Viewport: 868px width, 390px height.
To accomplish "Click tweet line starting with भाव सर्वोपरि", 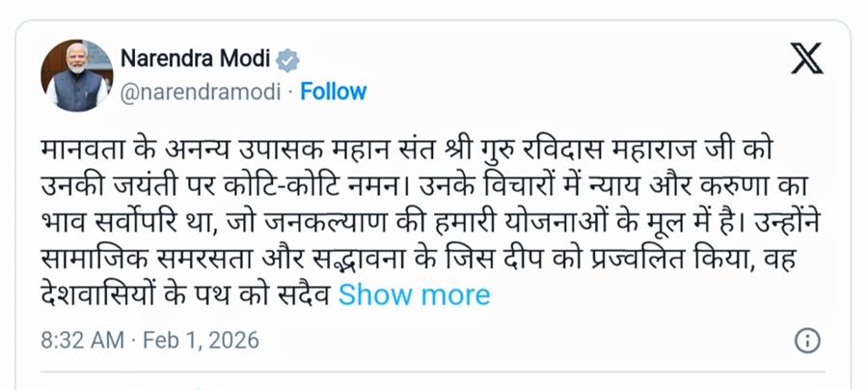I will (405, 225).
